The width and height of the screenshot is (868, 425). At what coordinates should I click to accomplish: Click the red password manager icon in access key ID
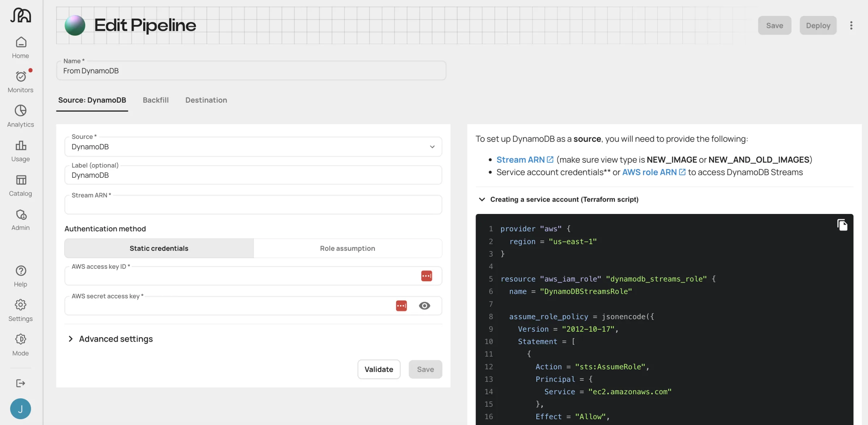[x=427, y=276]
